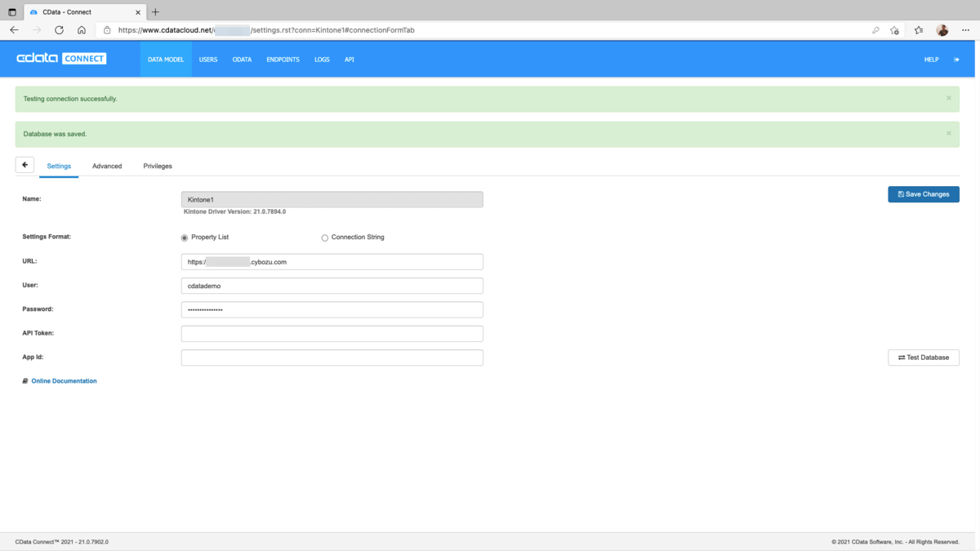Reload the page with the refresh icon

point(59,30)
